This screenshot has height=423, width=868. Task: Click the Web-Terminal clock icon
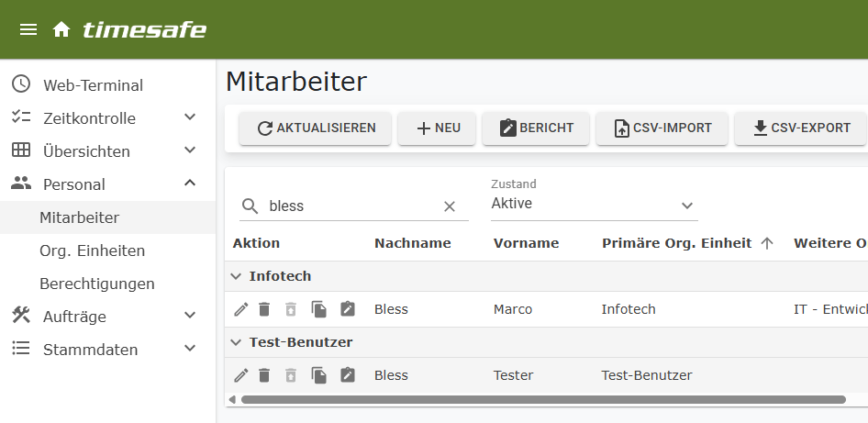(21, 84)
